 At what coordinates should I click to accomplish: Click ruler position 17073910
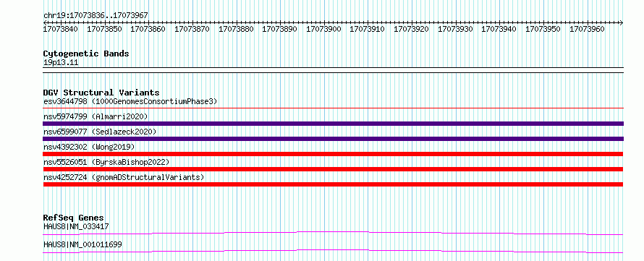click(368, 29)
